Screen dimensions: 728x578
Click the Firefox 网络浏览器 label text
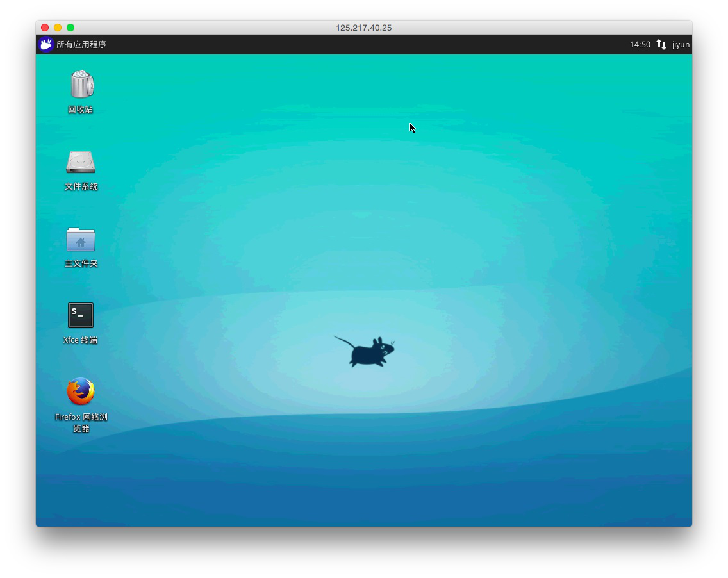(x=81, y=422)
